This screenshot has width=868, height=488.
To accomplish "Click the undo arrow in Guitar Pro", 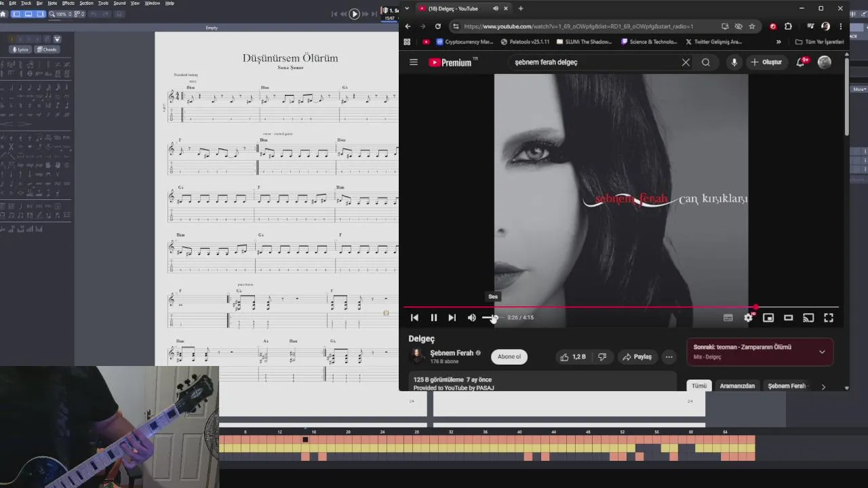I will tap(94, 14).
